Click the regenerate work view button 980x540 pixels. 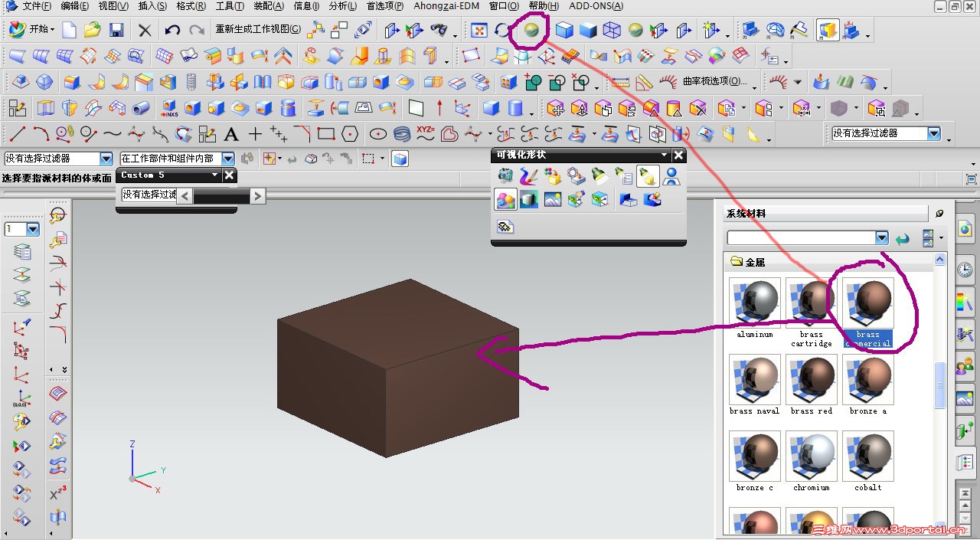click(258, 30)
